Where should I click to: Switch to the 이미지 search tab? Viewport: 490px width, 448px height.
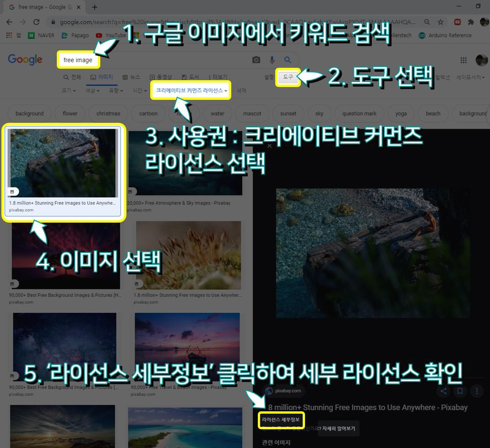click(102, 77)
